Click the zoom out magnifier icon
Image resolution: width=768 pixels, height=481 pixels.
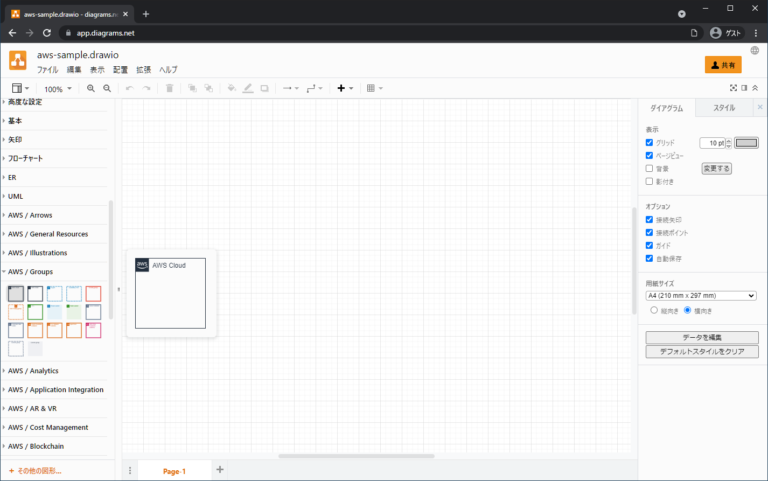coord(107,88)
